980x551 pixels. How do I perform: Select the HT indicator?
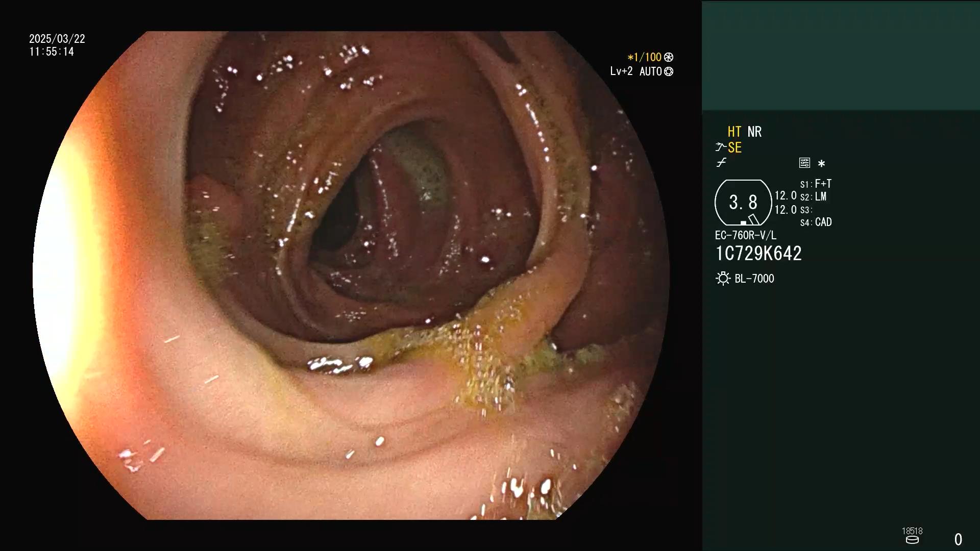click(734, 132)
